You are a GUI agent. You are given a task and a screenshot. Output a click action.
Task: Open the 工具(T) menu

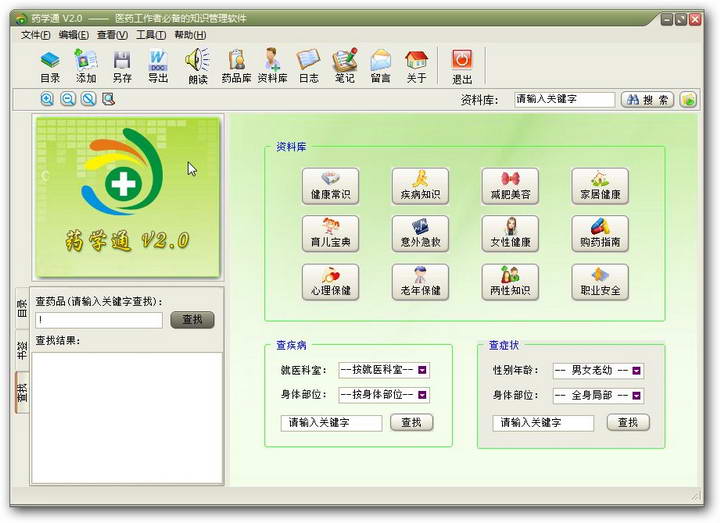click(151, 35)
